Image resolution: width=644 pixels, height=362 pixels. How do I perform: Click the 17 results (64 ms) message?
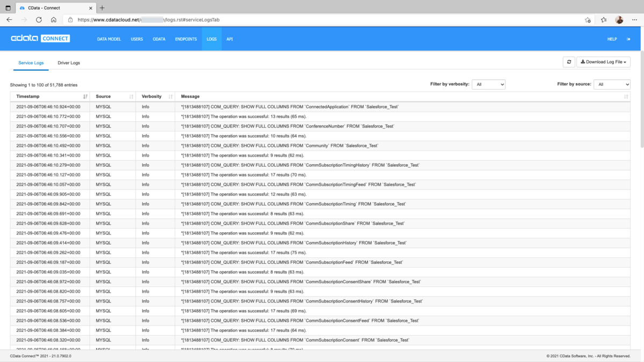243,330
